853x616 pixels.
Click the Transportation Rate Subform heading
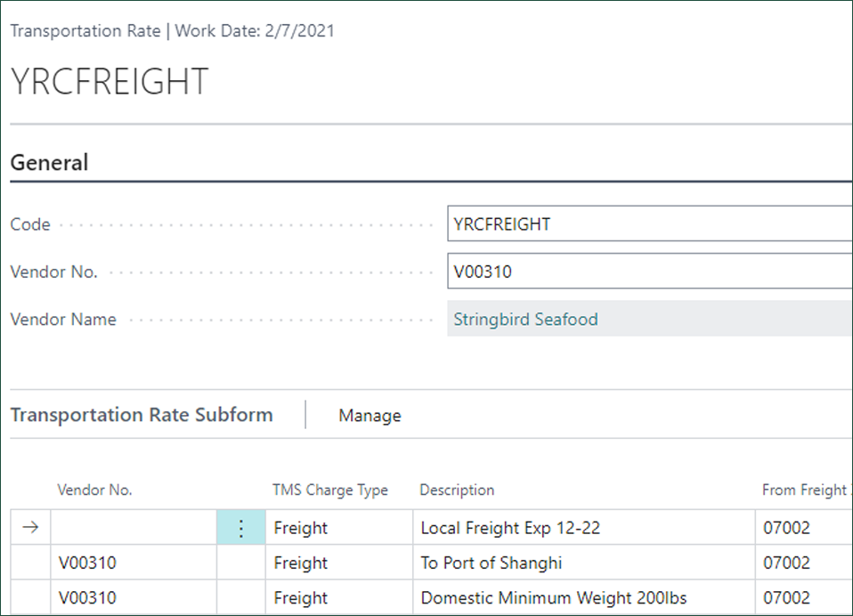pyautogui.click(x=142, y=415)
